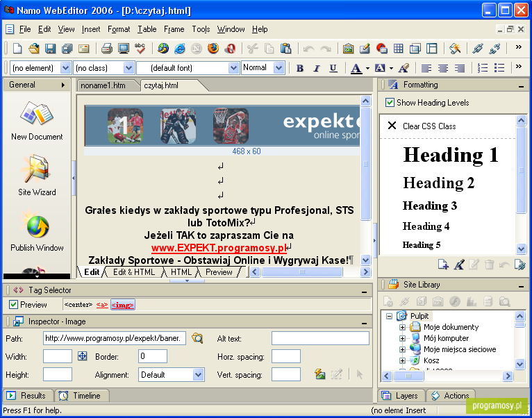Image resolution: width=532 pixels, height=418 pixels.
Task: Run the abc spell check
Action: coord(140,49)
